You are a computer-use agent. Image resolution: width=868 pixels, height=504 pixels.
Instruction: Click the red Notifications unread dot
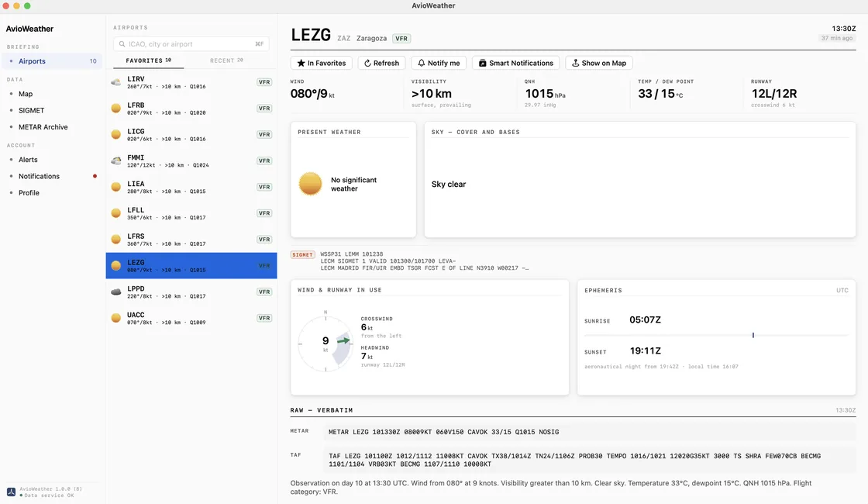pyautogui.click(x=95, y=176)
